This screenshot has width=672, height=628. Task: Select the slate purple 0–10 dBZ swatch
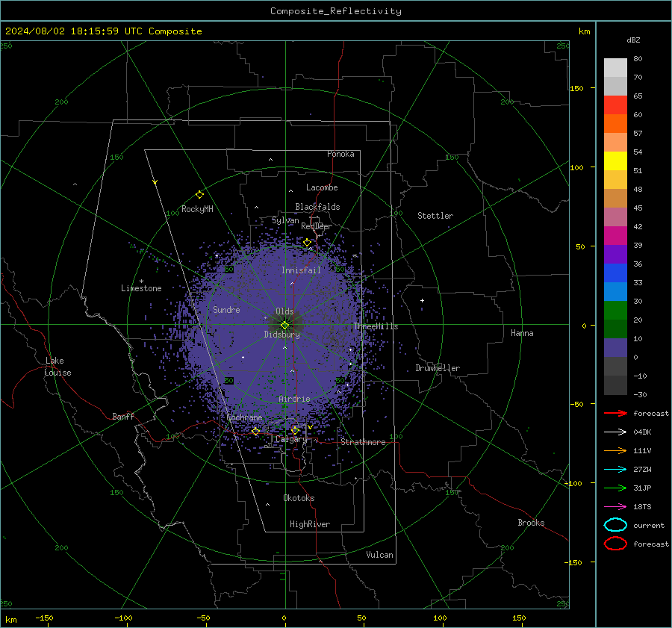(615, 348)
